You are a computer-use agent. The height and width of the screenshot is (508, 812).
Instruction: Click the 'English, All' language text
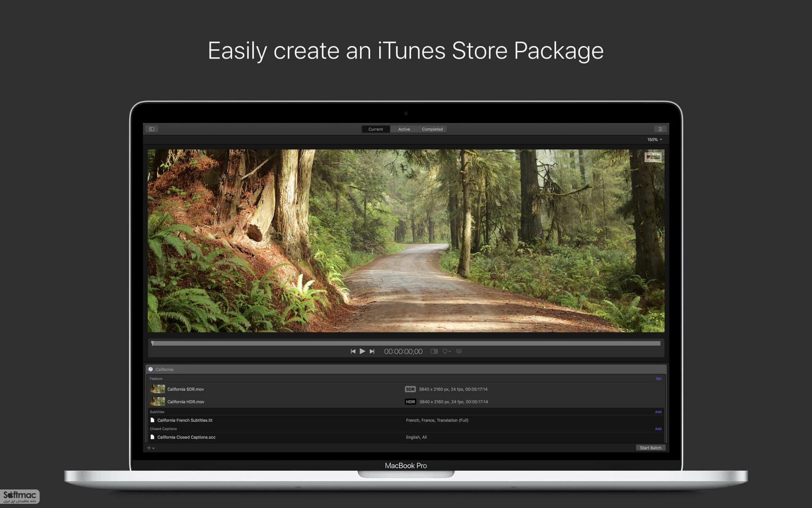[416, 437]
